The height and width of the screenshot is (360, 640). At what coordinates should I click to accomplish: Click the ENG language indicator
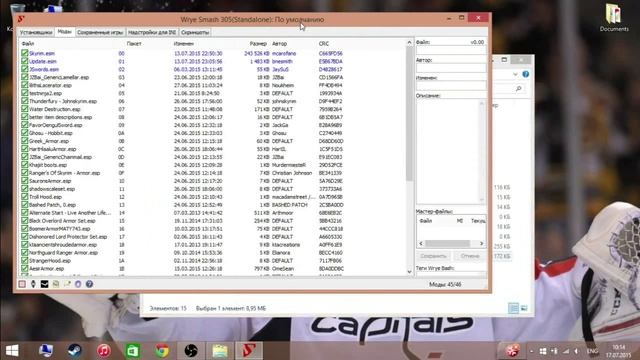(592, 351)
